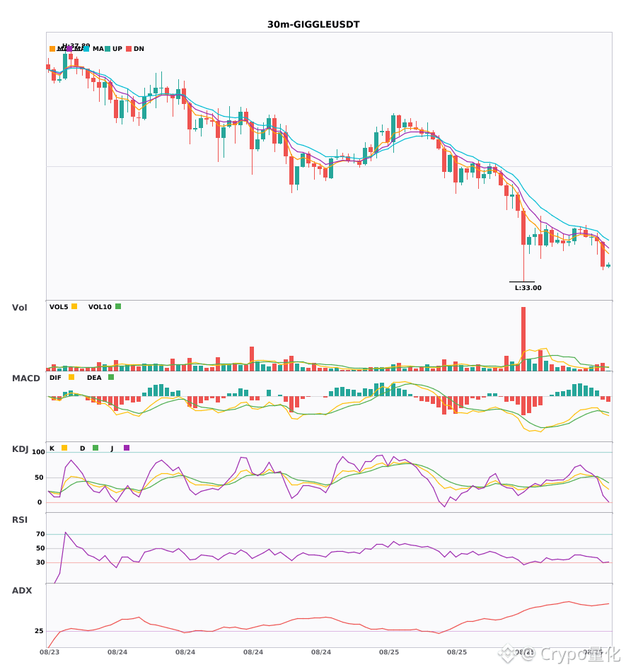The height and width of the screenshot is (672, 626).
Task: Click the green DEA legend swatch
Action: coord(111,377)
